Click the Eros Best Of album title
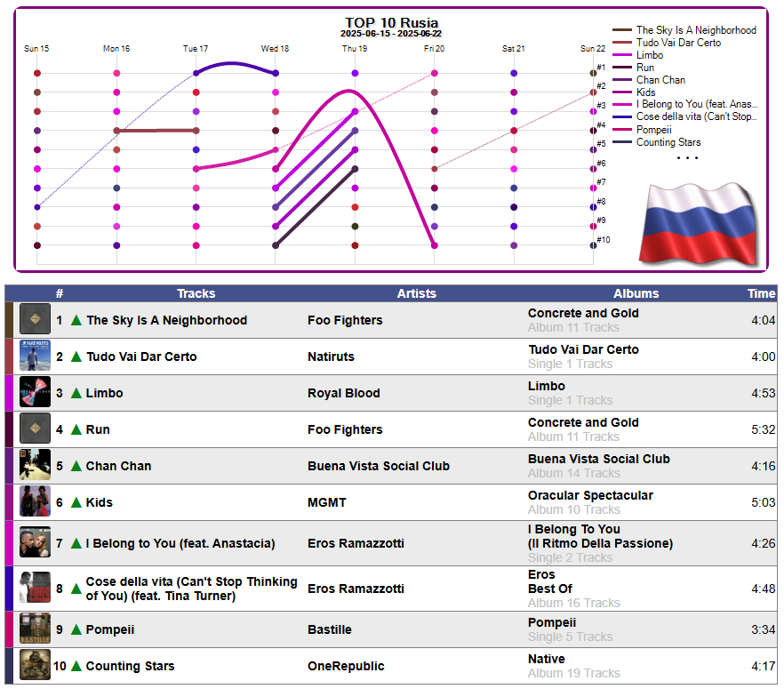 pos(550,581)
